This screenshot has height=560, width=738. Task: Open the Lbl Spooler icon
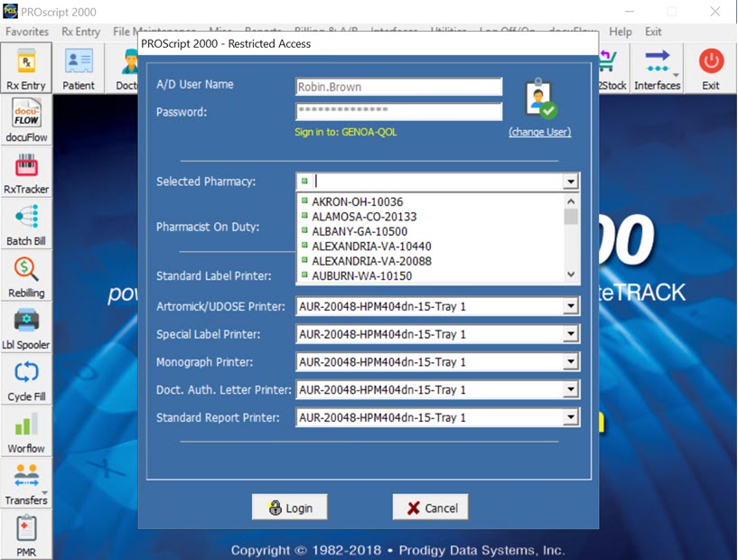(x=26, y=328)
